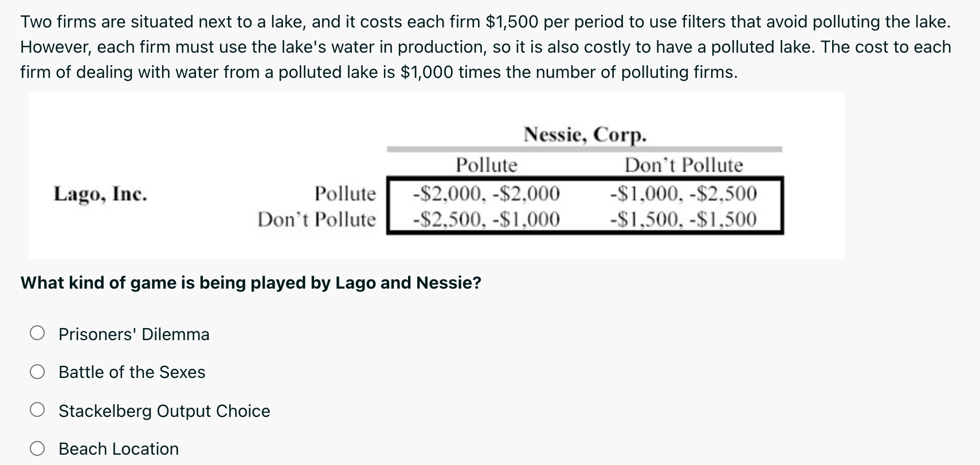
Task: Pick the Beach Location radio button
Action: tap(38, 448)
